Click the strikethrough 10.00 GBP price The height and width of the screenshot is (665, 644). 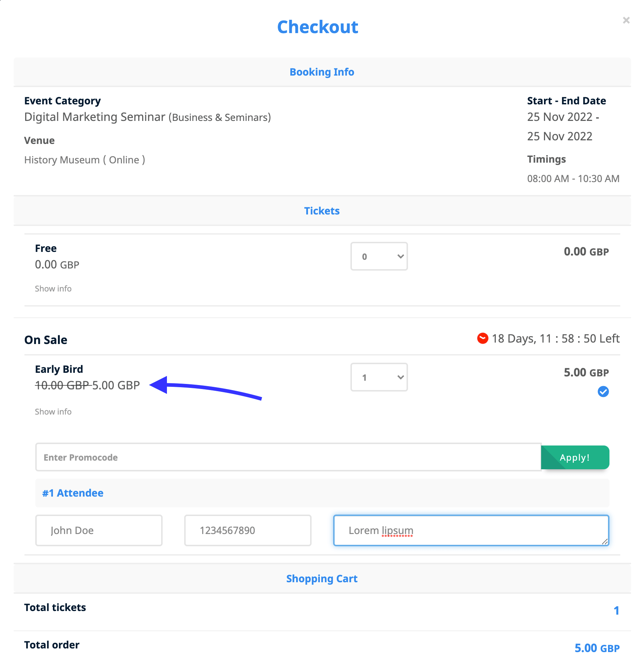(62, 385)
